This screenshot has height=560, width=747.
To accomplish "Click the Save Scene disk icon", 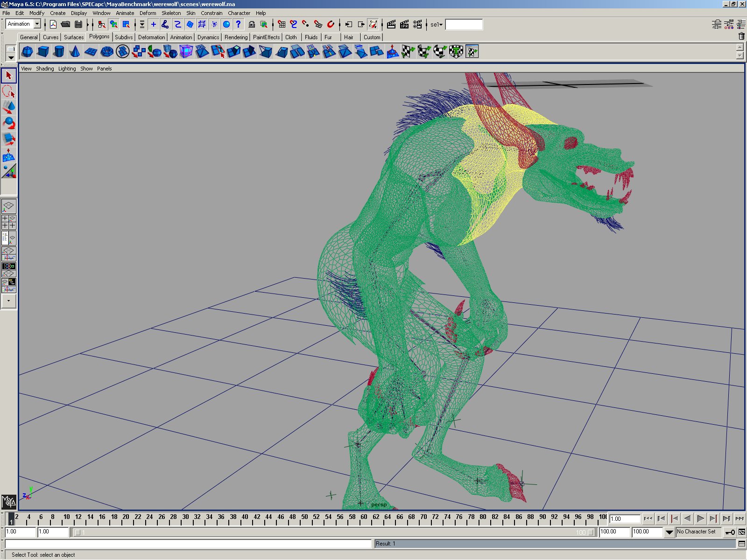I will coord(78,24).
